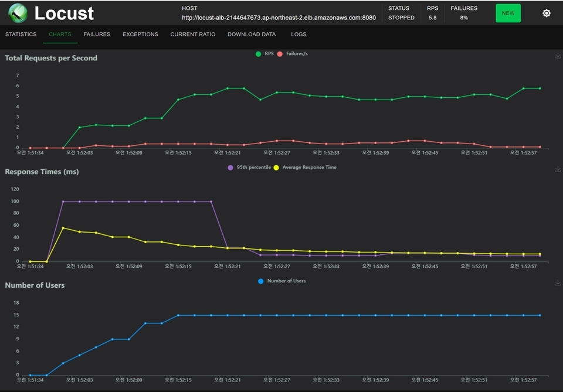
Task: Click the Locust logo icon
Action: 18,13
